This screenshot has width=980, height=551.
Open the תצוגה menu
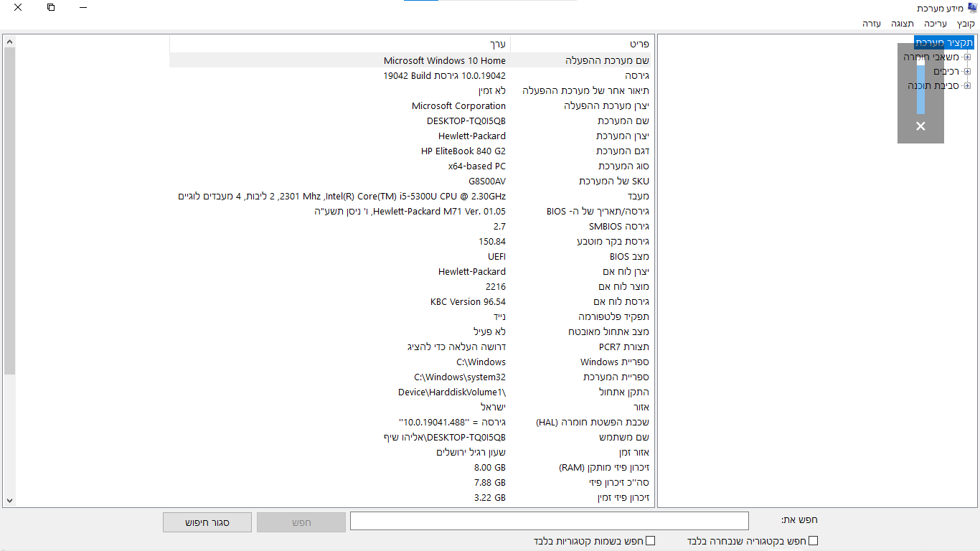(903, 24)
